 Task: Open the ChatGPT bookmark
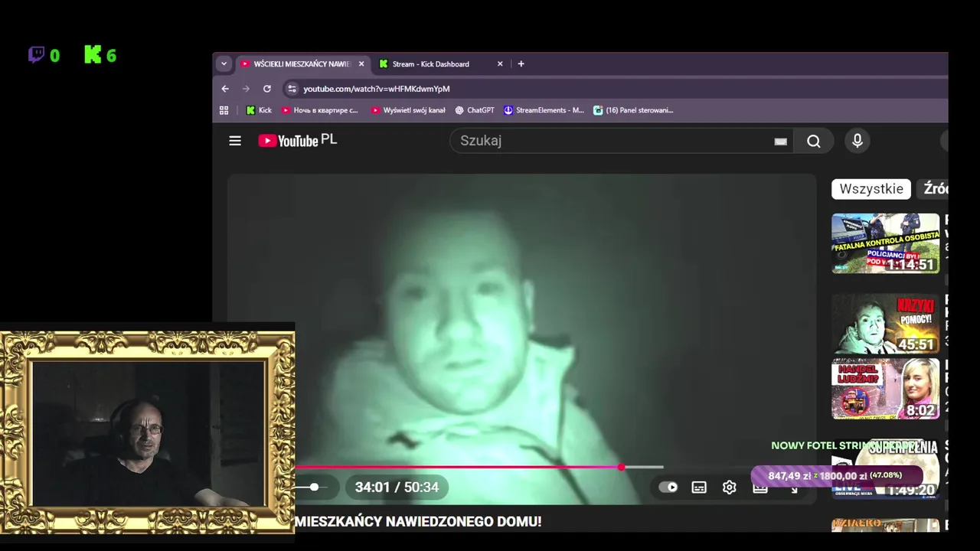[x=475, y=110]
